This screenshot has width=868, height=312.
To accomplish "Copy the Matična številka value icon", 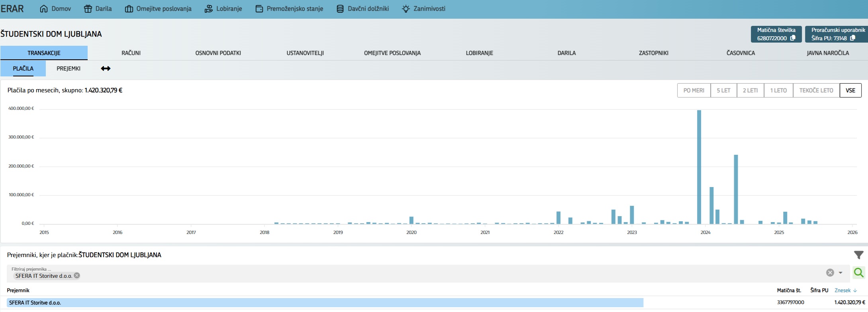I will point(793,38).
